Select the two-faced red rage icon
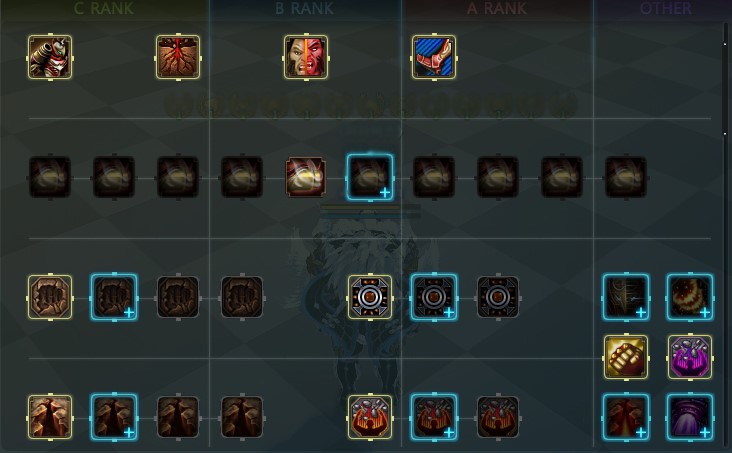Image resolution: width=732 pixels, height=453 pixels. pyautogui.click(x=306, y=57)
